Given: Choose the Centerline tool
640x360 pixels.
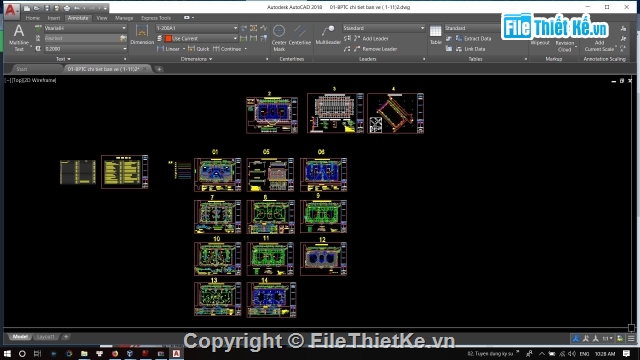Looking at the screenshot, I should tap(300, 35).
